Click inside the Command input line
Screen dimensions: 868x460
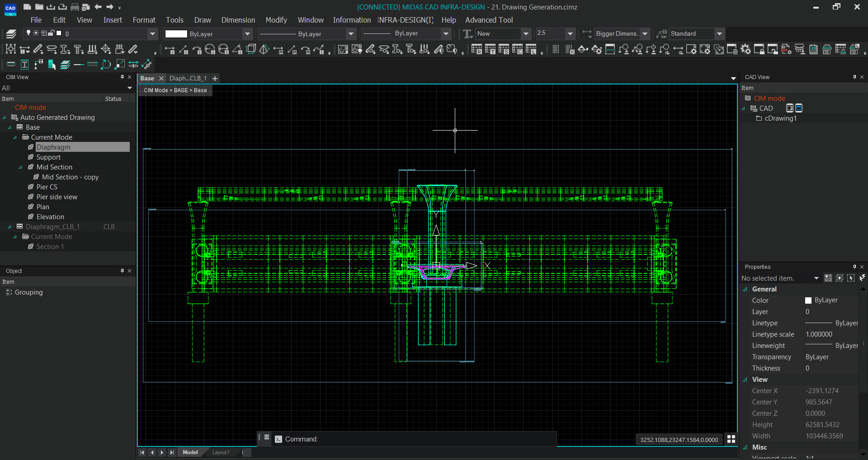pos(407,439)
